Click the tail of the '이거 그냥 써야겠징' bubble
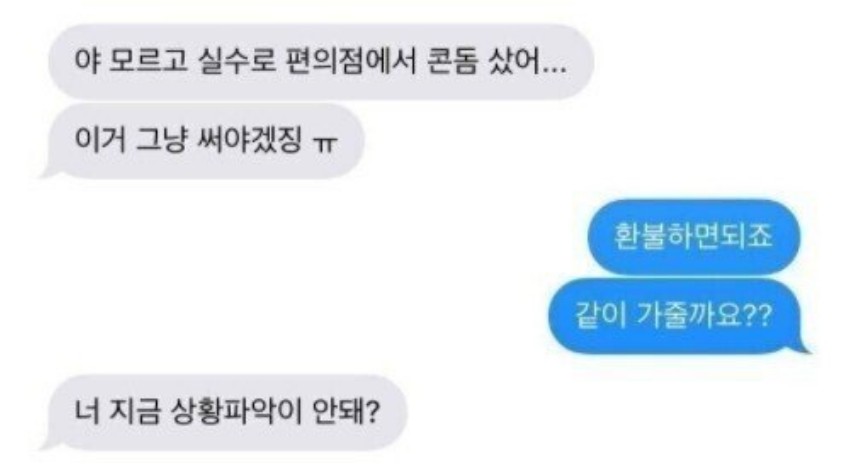 tap(49, 171)
